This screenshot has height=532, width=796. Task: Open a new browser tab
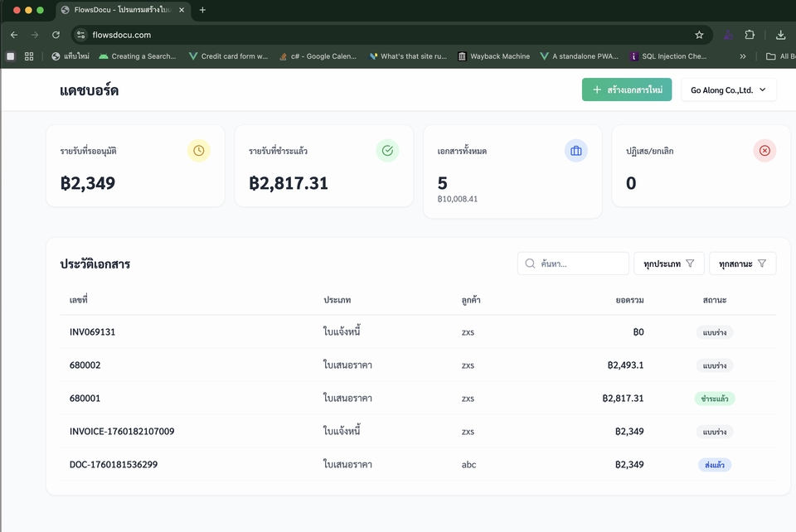click(202, 10)
